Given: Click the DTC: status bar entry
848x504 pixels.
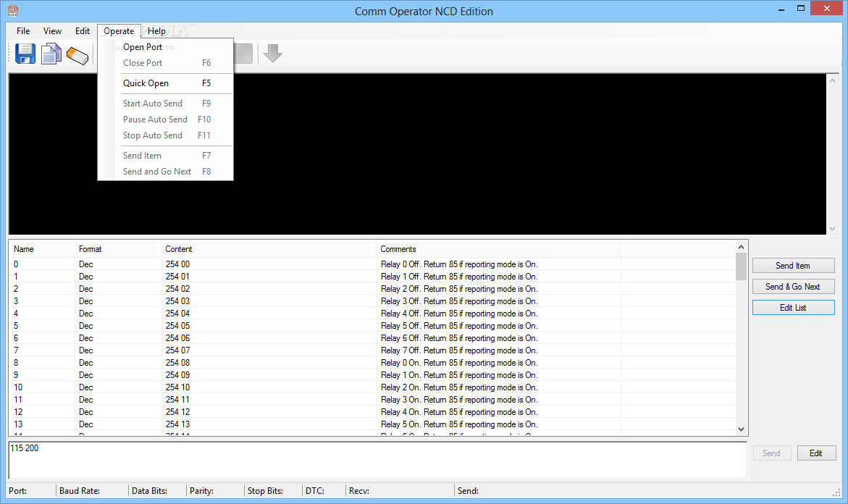Looking at the screenshot, I should [x=315, y=491].
